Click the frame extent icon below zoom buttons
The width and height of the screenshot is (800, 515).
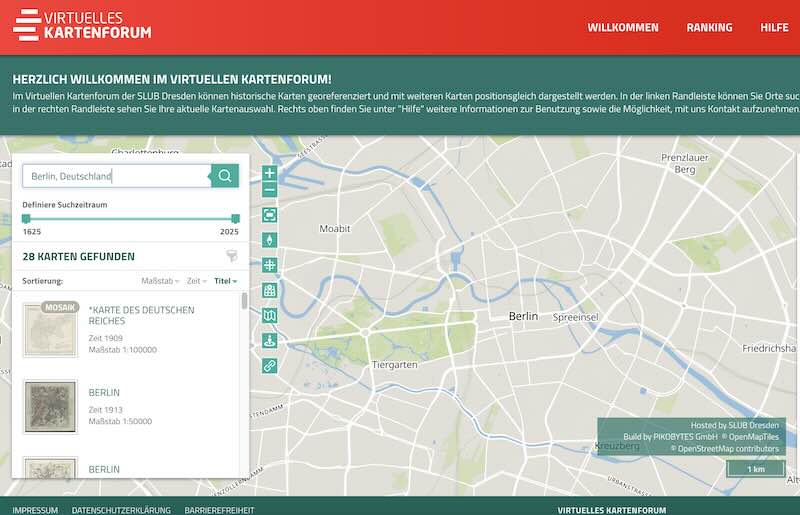(x=269, y=215)
